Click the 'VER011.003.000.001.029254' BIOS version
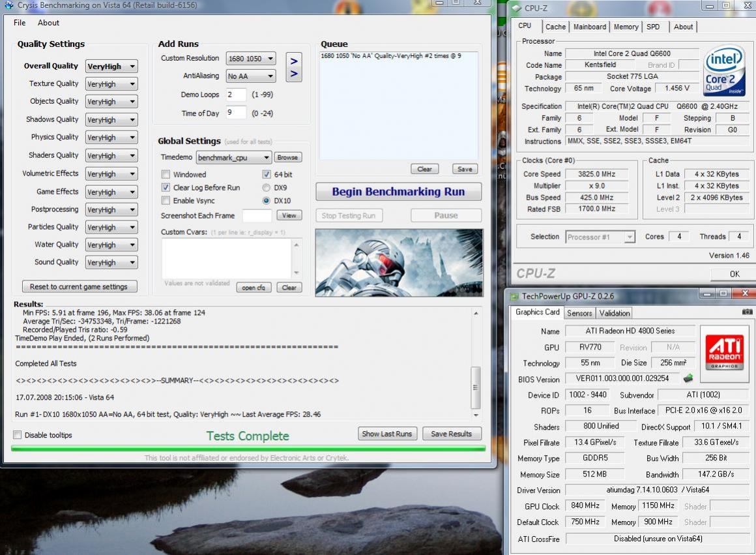Image resolution: width=756 pixels, height=555 pixels. [x=622, y=378]
